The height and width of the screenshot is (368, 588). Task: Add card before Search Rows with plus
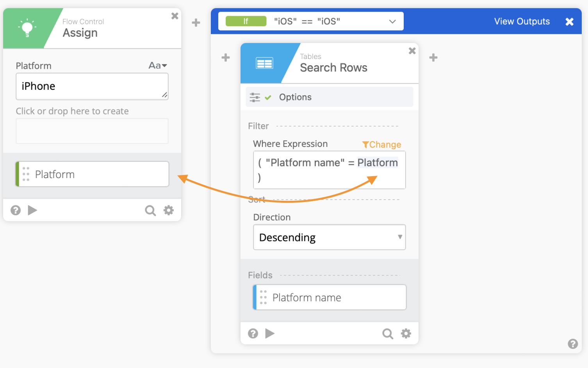[x=226, y=58]
